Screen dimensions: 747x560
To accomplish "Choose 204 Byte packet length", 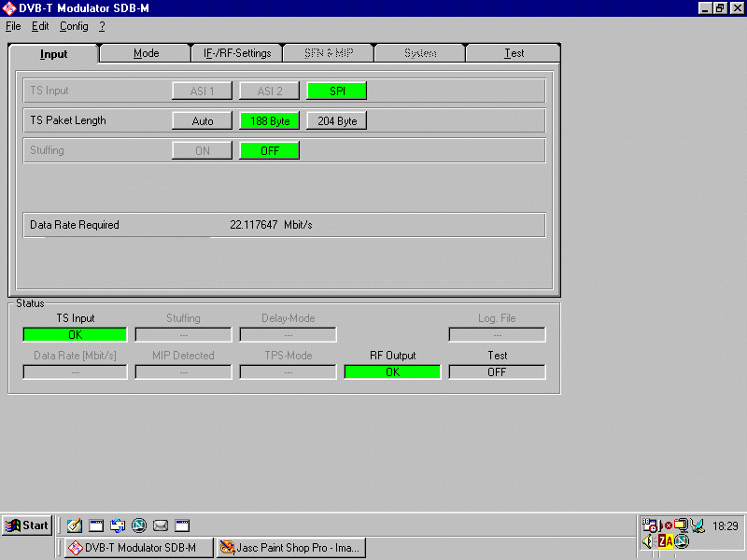I will 336,120.
